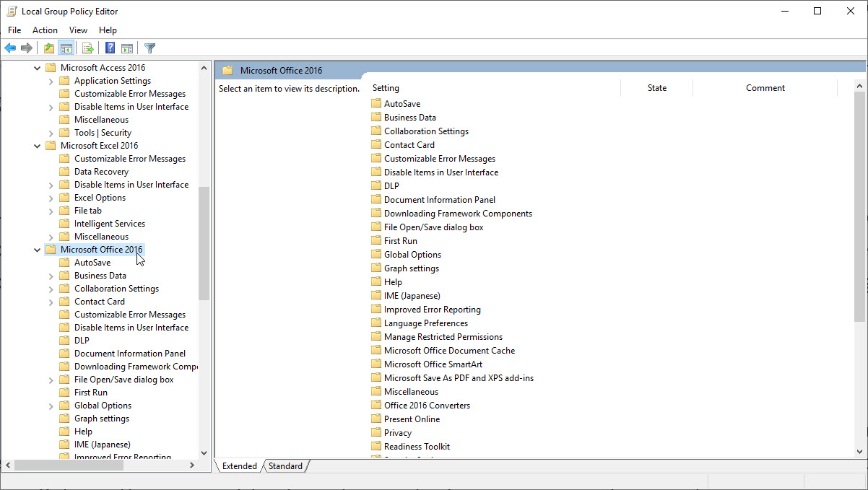Click the tree pane scroll down arrow
Image resolution: width=868 pixels, height=490 pixels.
[204, 452]
